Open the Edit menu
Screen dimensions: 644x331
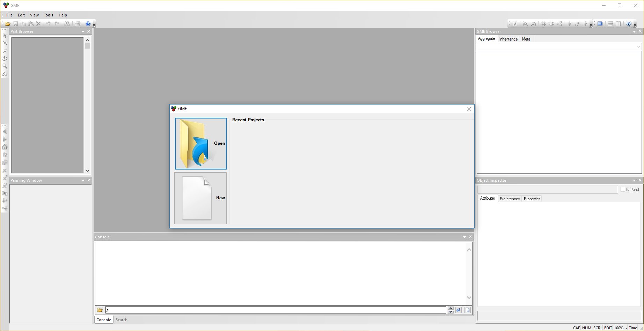click(x=21, y=15)
